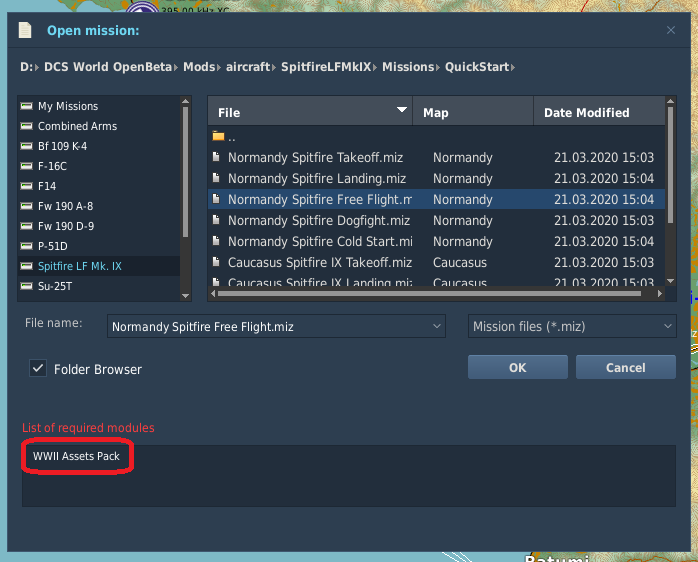Select Normandy Spitfire Cold Start file
Viewport: 698px width, 562px height.
point(436,241)
